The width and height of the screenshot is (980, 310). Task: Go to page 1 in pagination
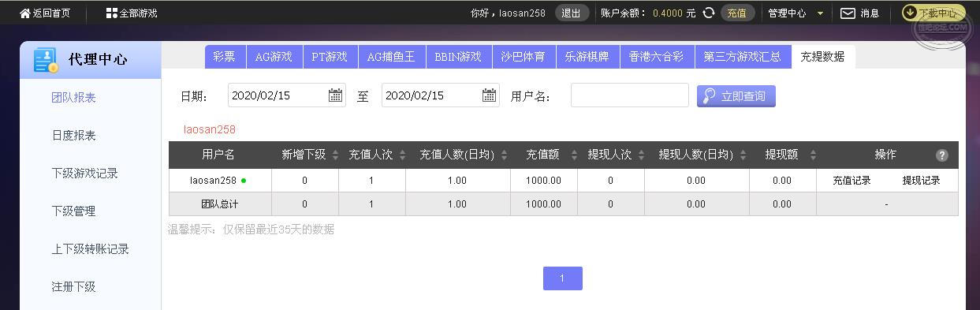tap(562, 278)
